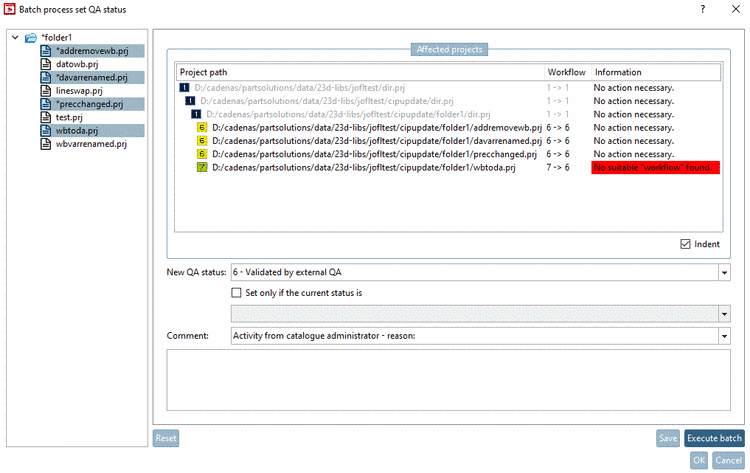Image resolution: width=750 pixels, height=473 pixels.
Task: Click the Reset button
Action: (x=166, y=438)
